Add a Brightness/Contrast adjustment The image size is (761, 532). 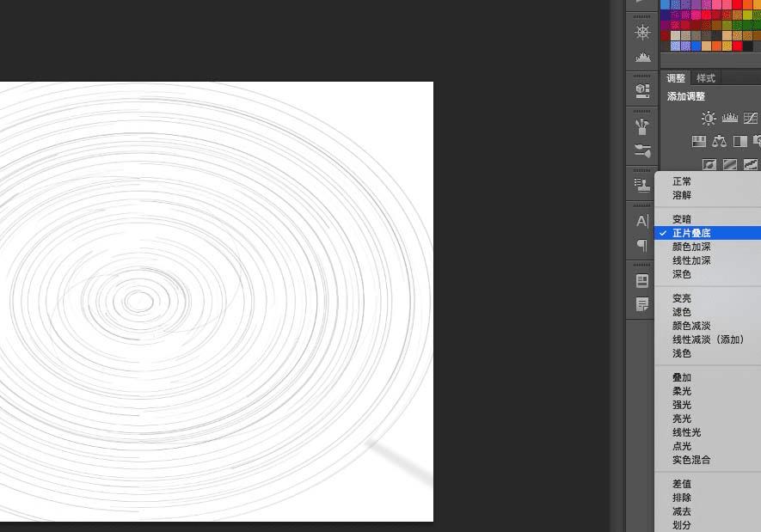709,118
